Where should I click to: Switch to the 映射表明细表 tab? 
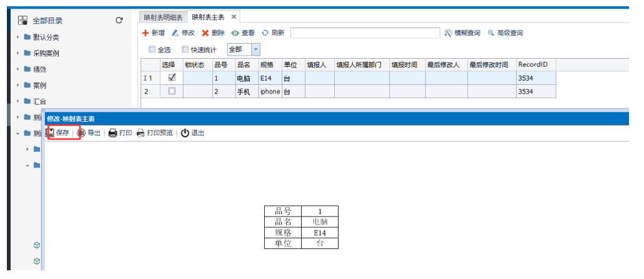click(x=163, y=17)
